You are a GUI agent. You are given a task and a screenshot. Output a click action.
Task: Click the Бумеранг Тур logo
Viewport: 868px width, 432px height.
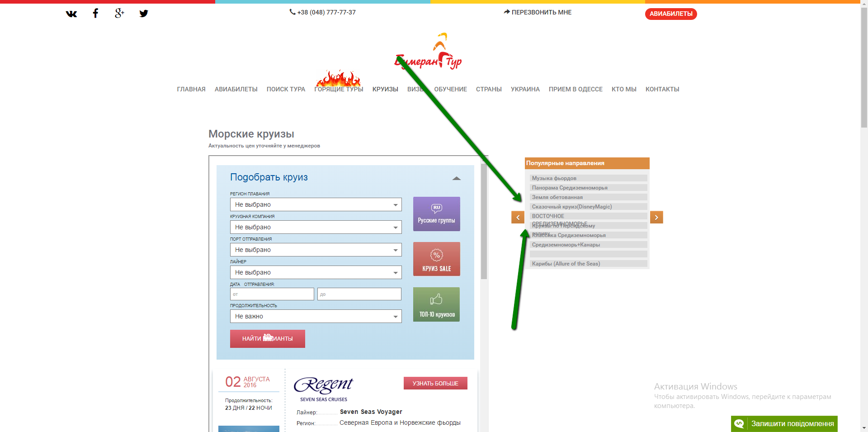pyautogui.click(x=429, y=52)
